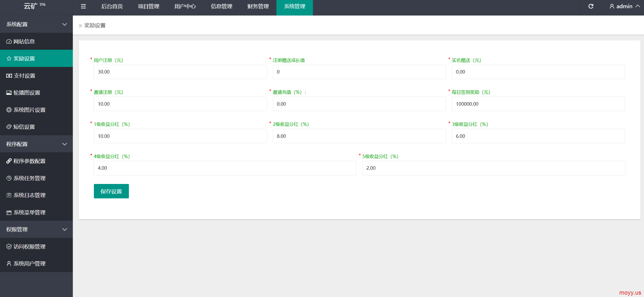Viewport: 644px width, 297px height.
Task: Toggle the sidebar collapse hamburger icon
Action: click(x=83, y=6)
